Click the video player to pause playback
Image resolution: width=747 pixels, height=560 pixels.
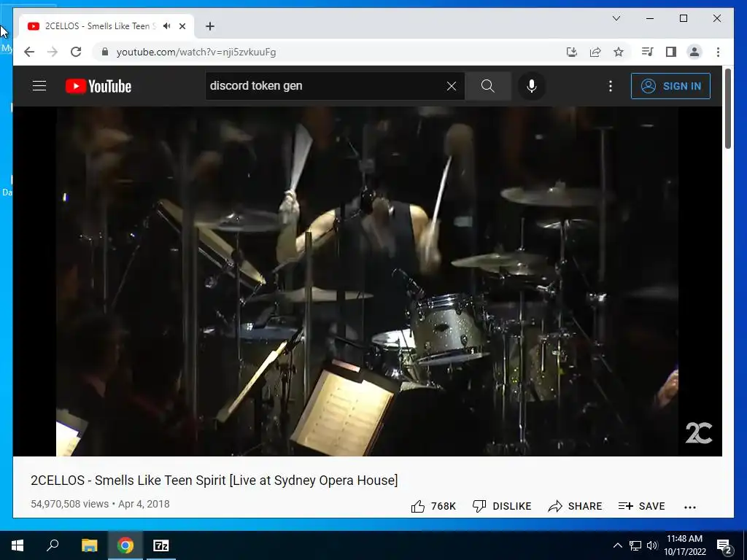click(368, 281)
